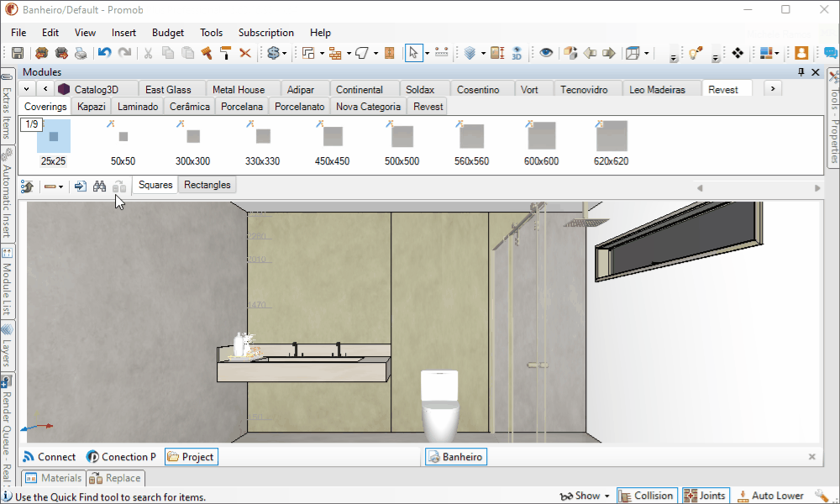Image resolution: width=840 pixels, height=504 pixels.
Task: Click the Save icon in the toolbar
Action: pyautogui.click(x=18, y=53)
